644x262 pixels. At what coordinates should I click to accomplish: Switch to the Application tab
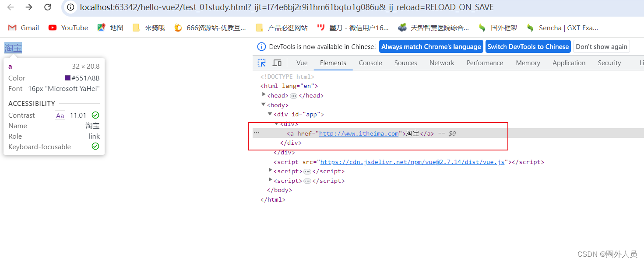(569, 63)
